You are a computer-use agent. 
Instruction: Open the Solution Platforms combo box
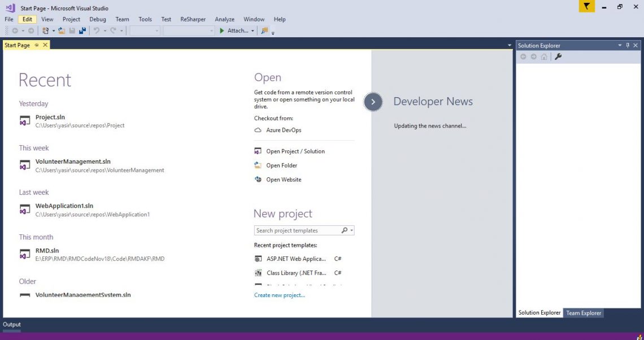point(189,31)
